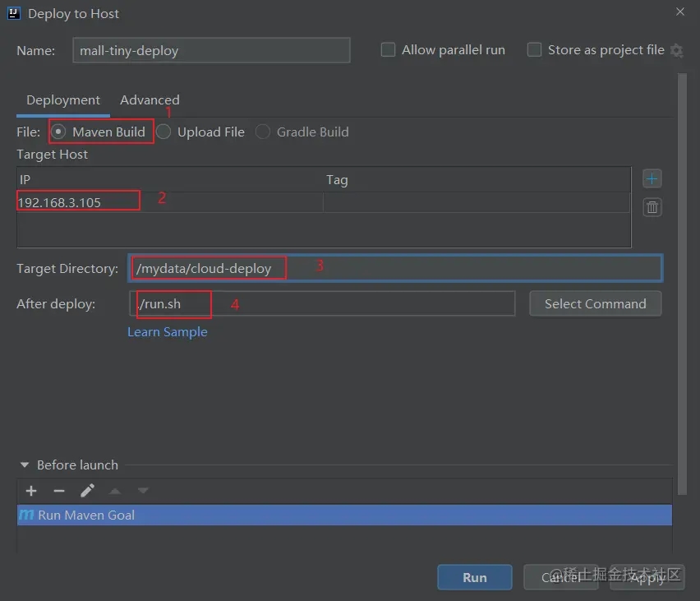Click the Tag cell of the host row
700x601 pixels.
point(477,202)
